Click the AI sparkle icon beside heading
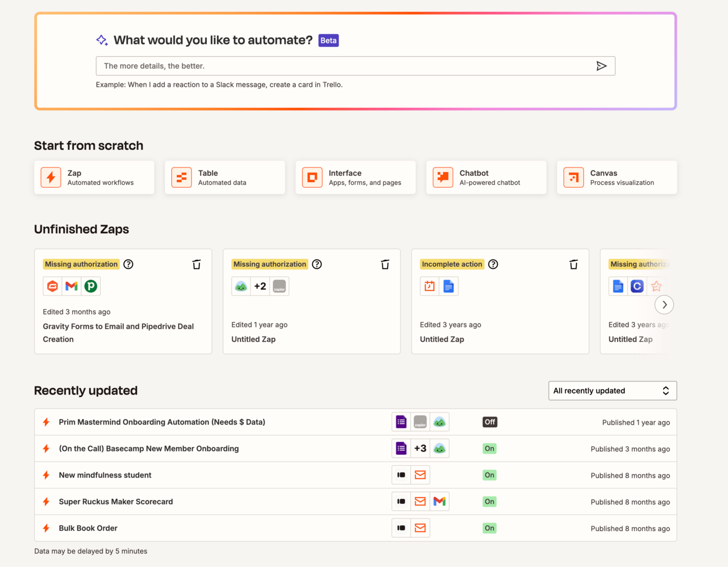The height and width of the screenshot is (567, 728). [102, 40]
